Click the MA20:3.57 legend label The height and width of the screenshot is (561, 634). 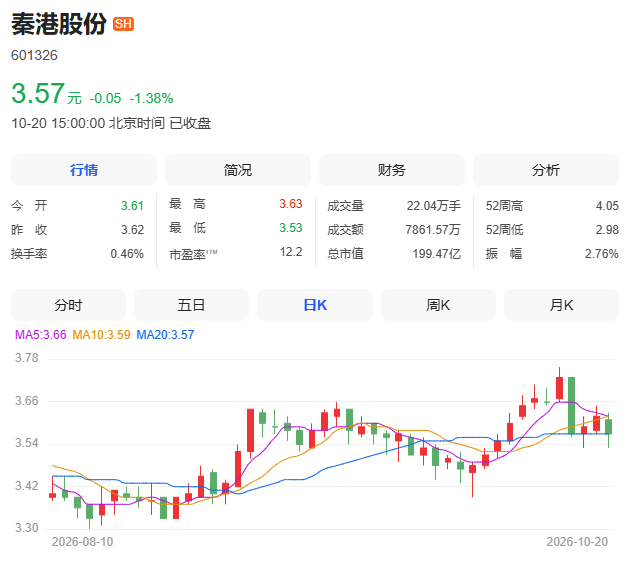click(165, 335)
